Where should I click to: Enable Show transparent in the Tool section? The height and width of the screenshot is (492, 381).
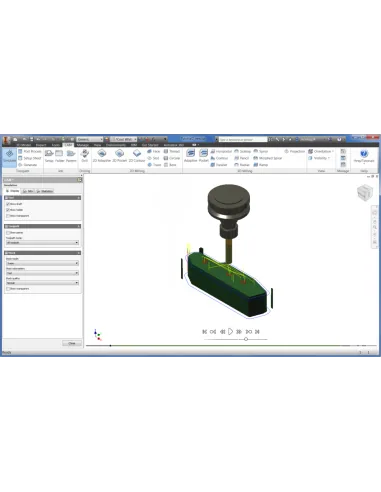pos(8,216)
